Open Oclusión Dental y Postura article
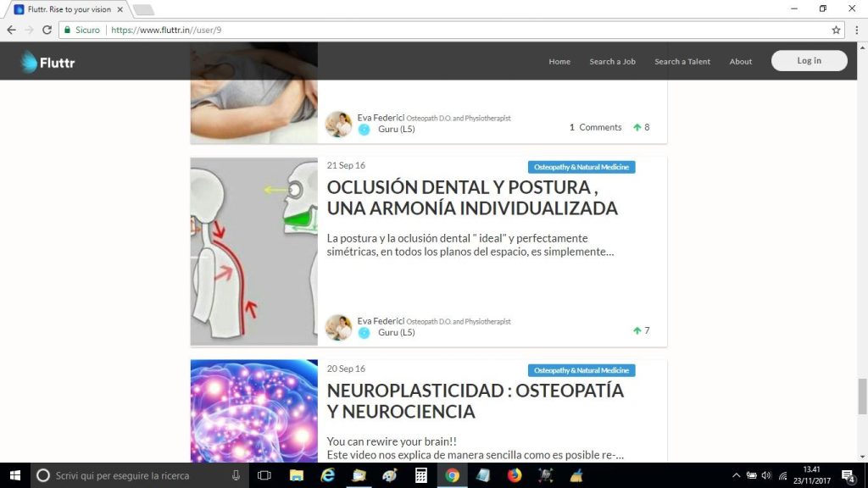 (472, 197)
